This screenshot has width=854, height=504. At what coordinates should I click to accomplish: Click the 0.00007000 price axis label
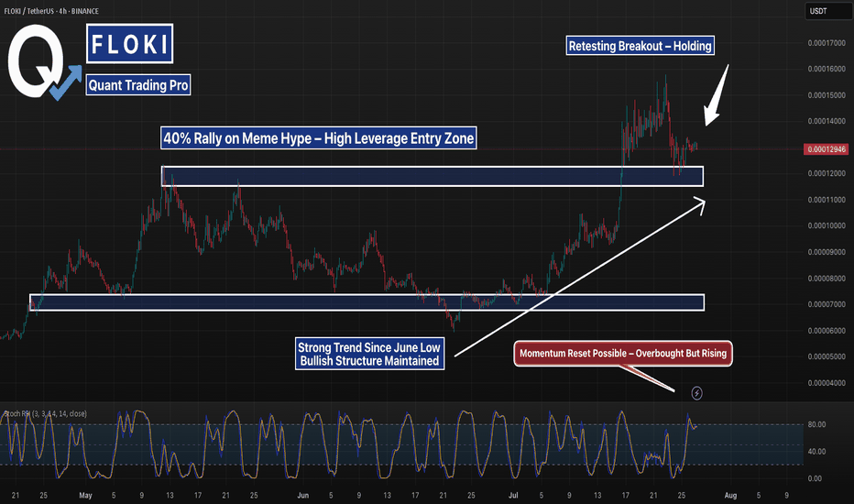coord(827,304)
